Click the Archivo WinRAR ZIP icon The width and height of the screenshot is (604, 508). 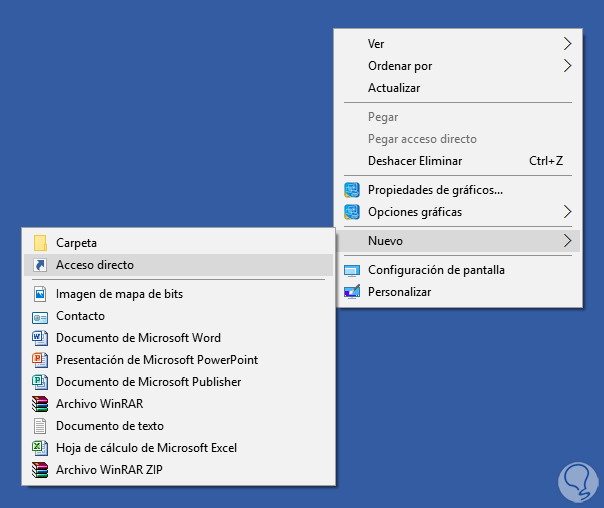(x=40, y=470)
